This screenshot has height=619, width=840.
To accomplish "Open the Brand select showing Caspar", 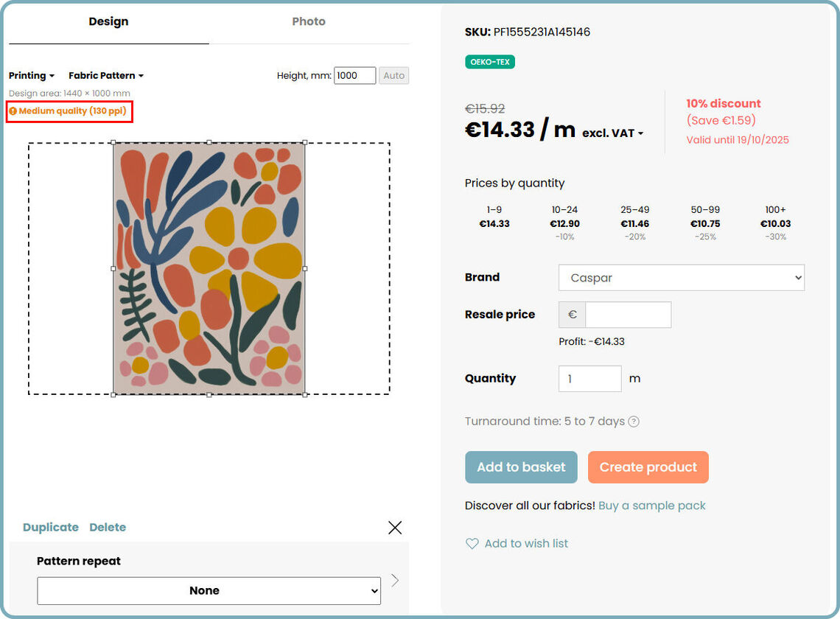I will [681, 278].
